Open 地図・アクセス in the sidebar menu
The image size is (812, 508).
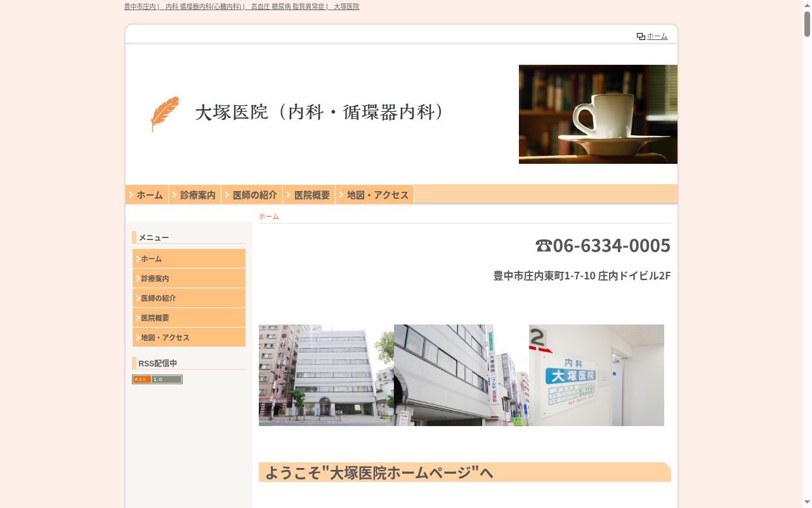pyautogui.click(x=189, y=337)
